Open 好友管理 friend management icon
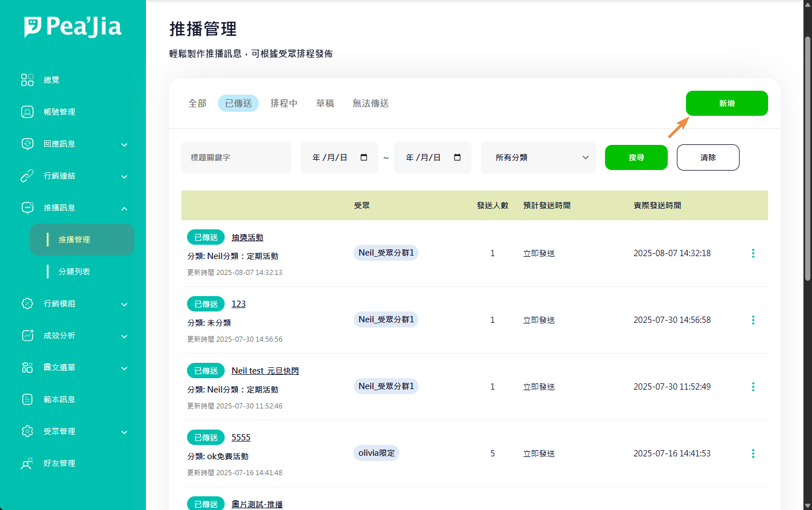This screenshot has width=812, height=510. pos(27,463)
